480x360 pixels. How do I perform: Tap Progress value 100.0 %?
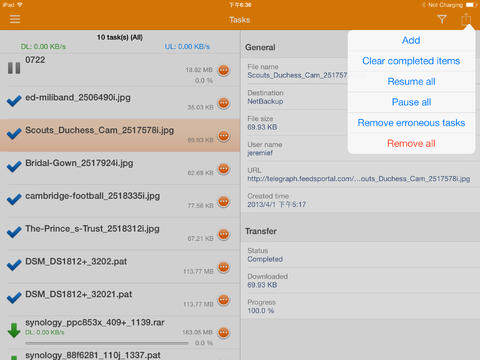point(261,311)
